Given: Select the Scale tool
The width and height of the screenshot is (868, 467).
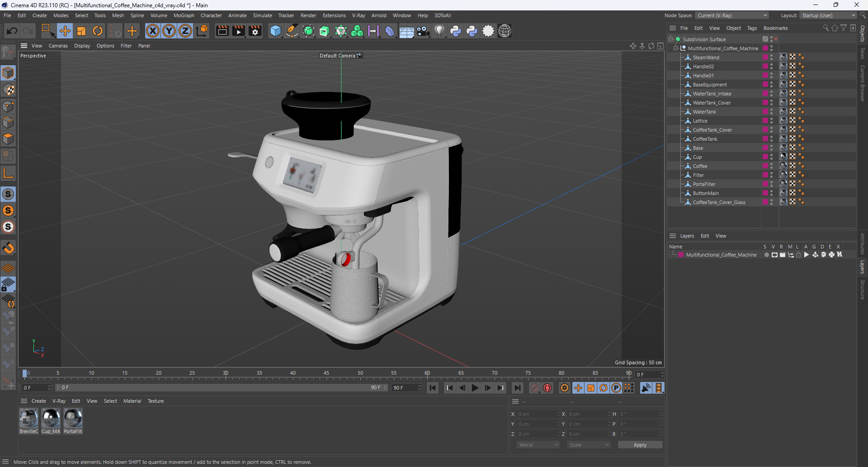Looking at the screenshot, I should click(81, 31).
